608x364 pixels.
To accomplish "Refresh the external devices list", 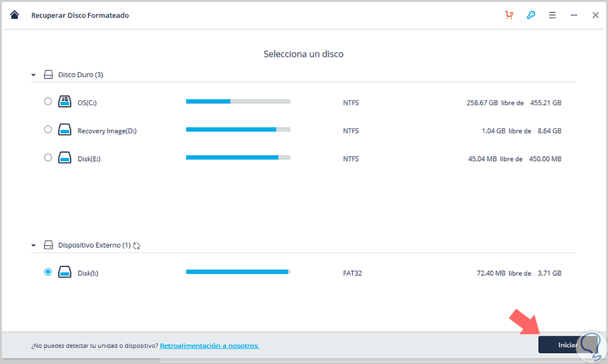I will tap(137, 246).
